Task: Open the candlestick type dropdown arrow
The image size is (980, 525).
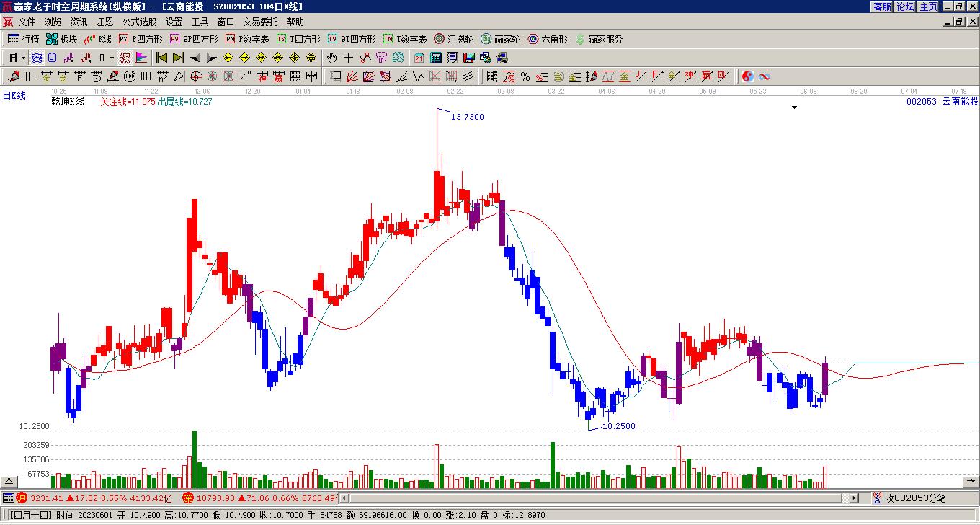Action: tap(112, 58)
